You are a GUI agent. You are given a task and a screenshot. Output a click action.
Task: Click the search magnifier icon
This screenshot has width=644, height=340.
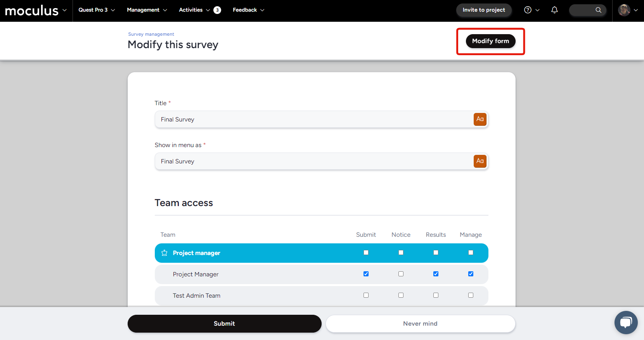pyautogui.click(x=598, y=10)
